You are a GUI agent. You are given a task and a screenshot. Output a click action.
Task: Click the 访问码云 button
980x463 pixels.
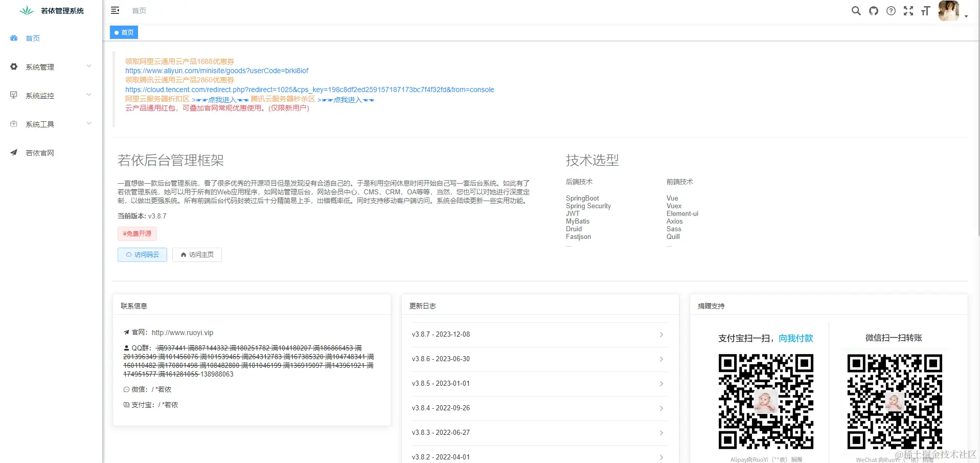click(x=142, y=254)
